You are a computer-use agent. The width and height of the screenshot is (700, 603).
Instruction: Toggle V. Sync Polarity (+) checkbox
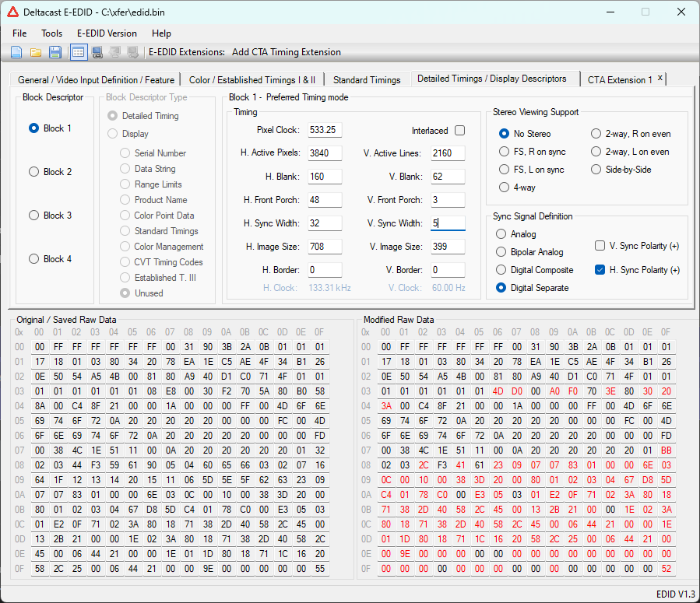click(600, 246)
